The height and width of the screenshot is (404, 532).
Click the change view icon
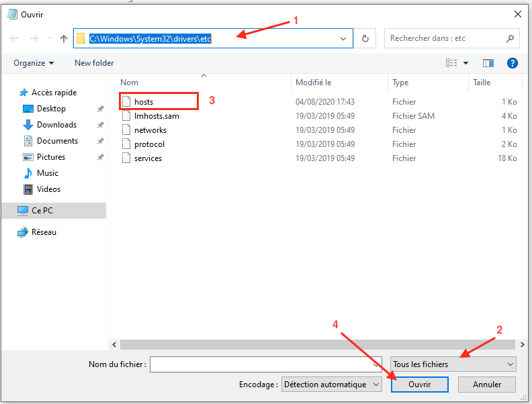(x=451, y=63)
